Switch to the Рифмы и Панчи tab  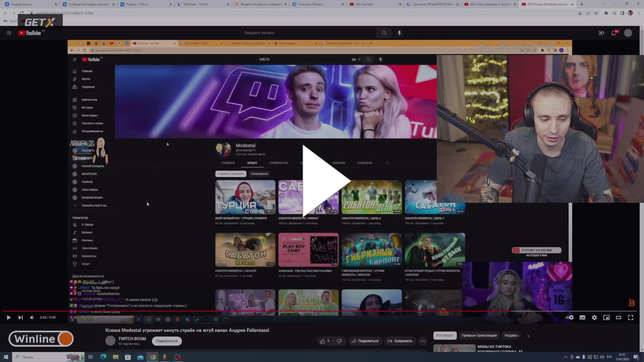145,4
